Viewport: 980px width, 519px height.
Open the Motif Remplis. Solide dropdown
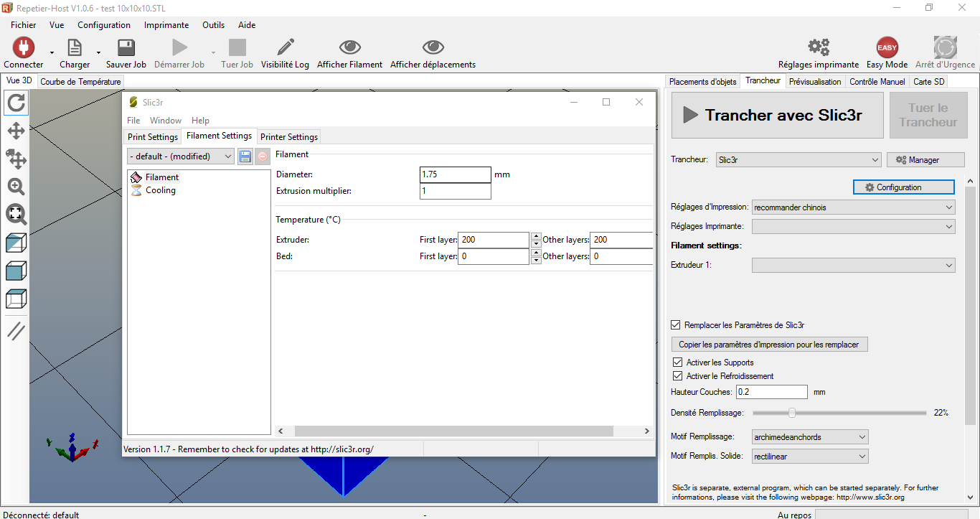[810, 456]
